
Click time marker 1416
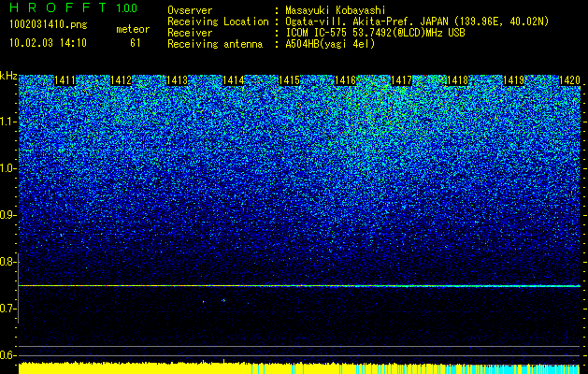point(345,80)
